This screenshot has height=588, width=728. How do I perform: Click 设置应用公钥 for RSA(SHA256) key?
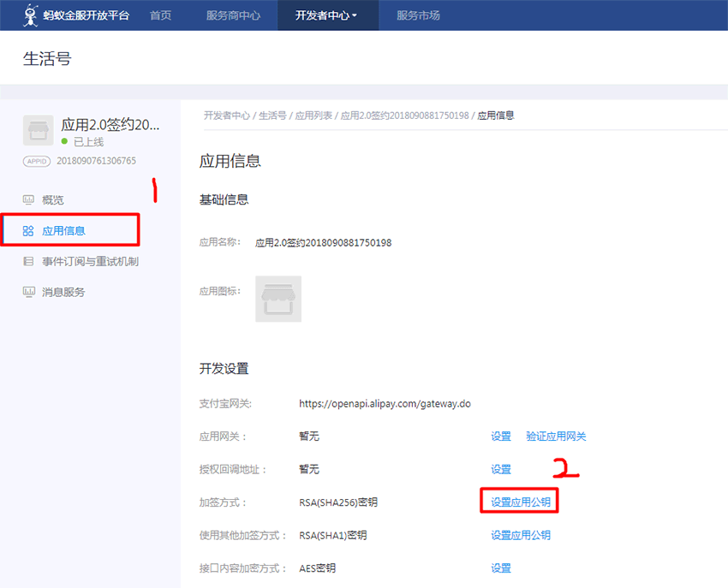(x=520, y=502)
